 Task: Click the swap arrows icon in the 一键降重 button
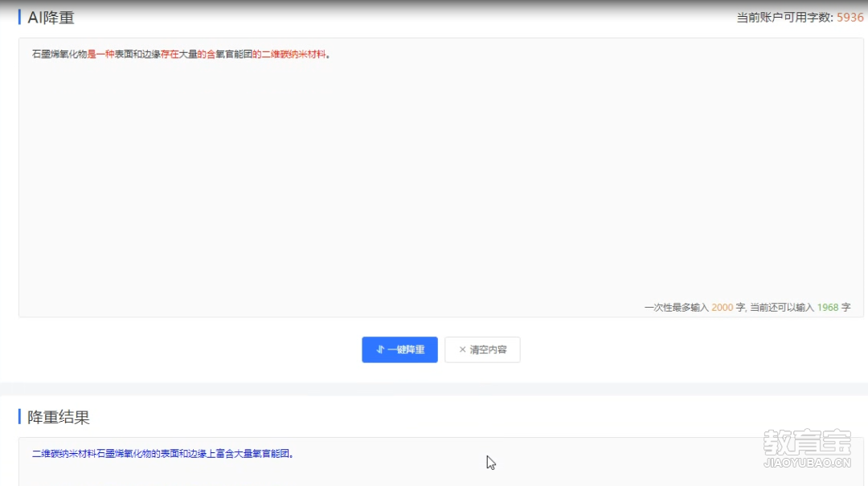(x=379, y=349)
